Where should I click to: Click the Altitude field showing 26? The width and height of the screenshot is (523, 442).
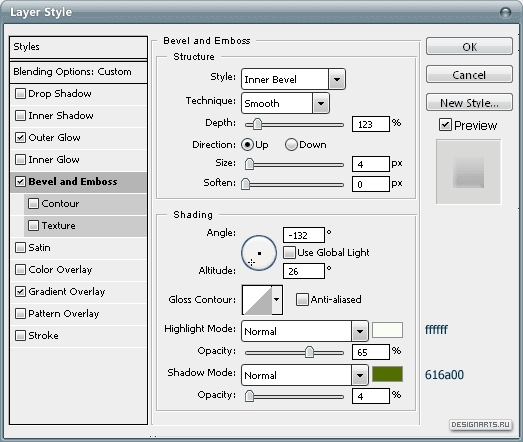click(304, 271)
